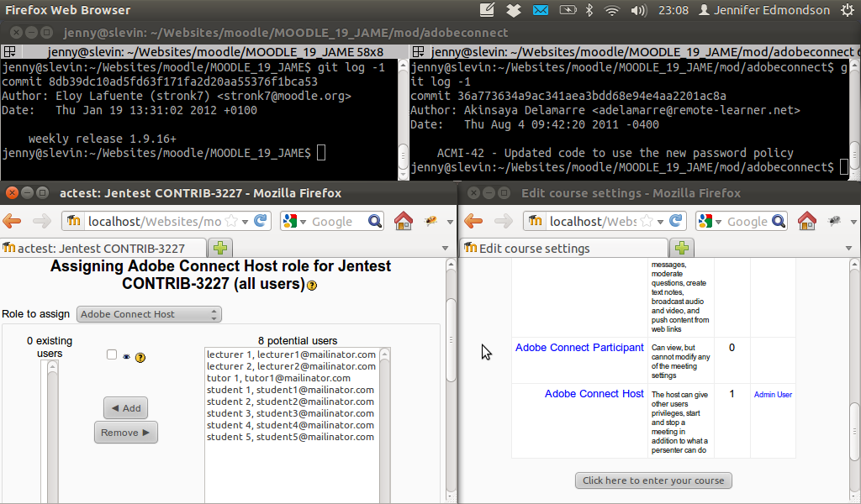The image size is (861, 504).
Task: Open search engine dropdown in actest window
Action: [303, 222]
